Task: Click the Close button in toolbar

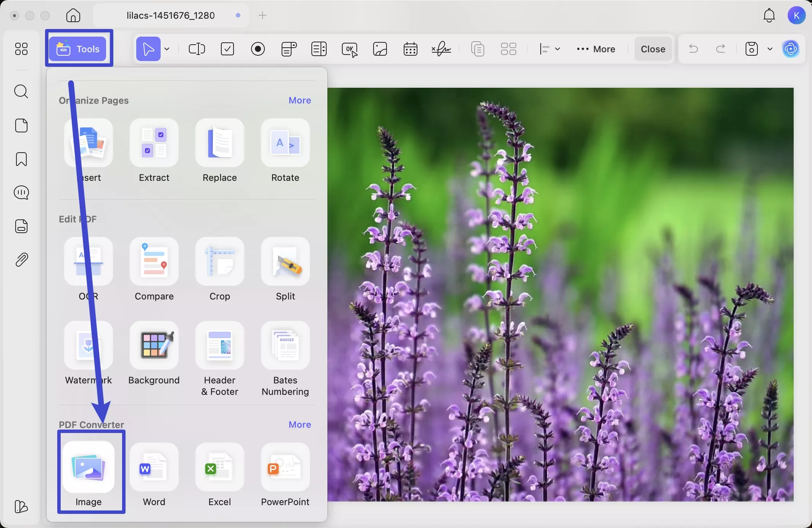Action: (653, 49)
